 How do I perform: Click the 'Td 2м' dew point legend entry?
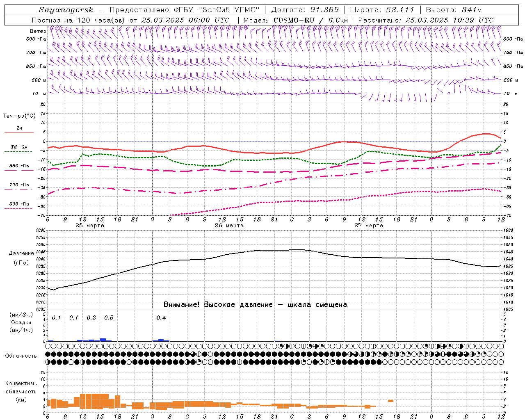point(19,147)
